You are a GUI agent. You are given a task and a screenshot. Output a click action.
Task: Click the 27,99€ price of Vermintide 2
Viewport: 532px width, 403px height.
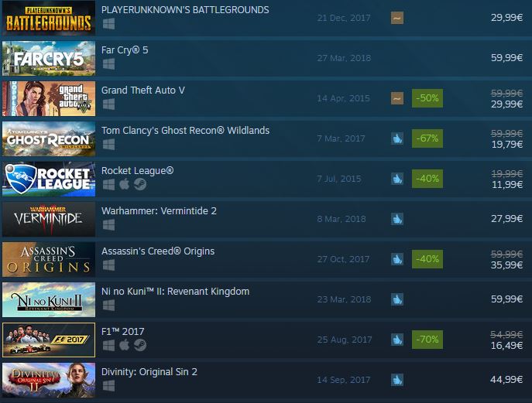(x=506, y=219)
